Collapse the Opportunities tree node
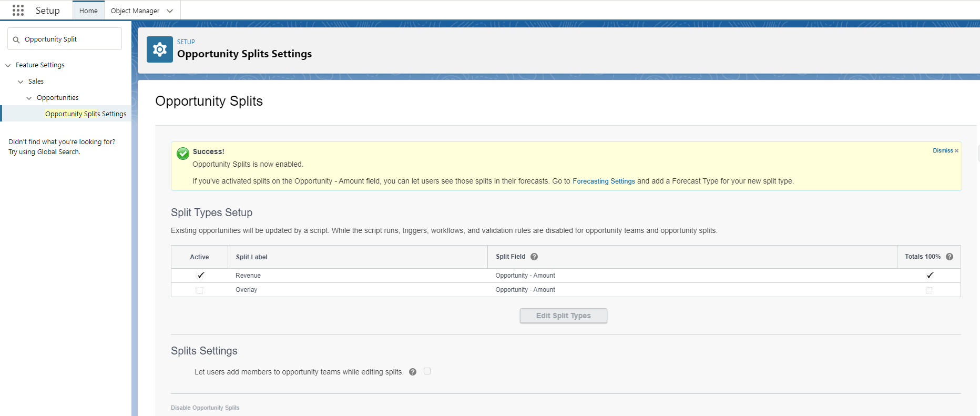This screenshot has height=416, width=980. coord(29,98)
